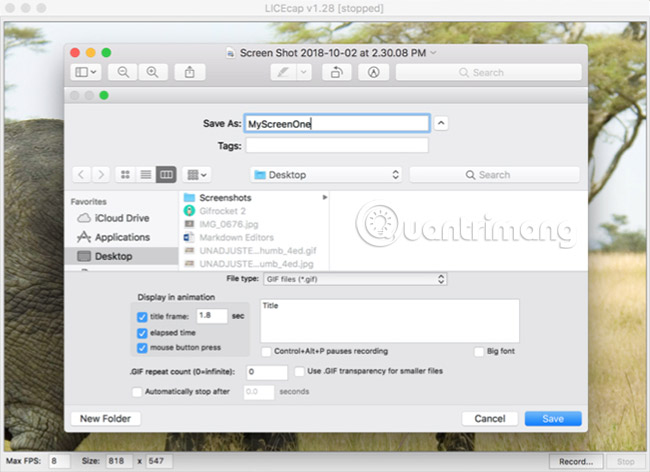This screenshot has width=650, height=472.
Task: Switch to column view
Action: pos(166,174)
